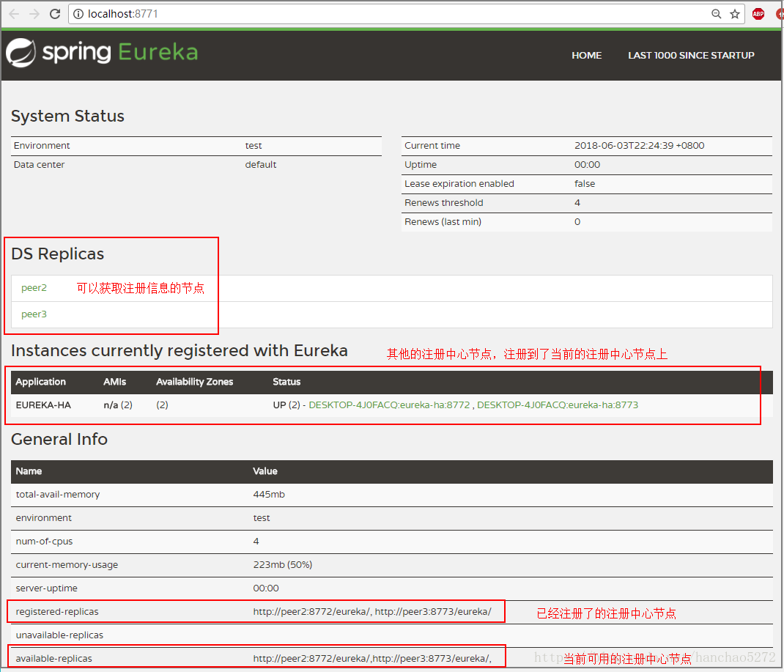Click the num-of-cpus row name
784x672 pixels.
point(44,541)
